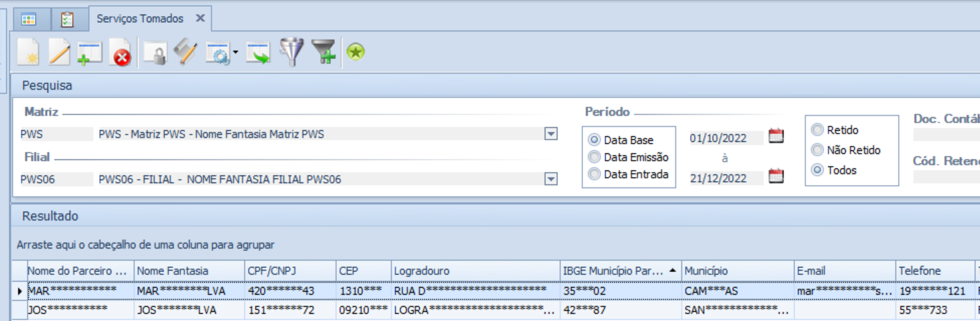Click the group-by column header drop area

[x=495, y=245]
